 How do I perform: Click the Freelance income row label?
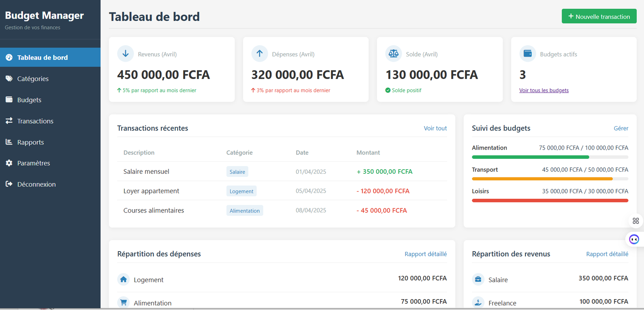pos(502,303)
